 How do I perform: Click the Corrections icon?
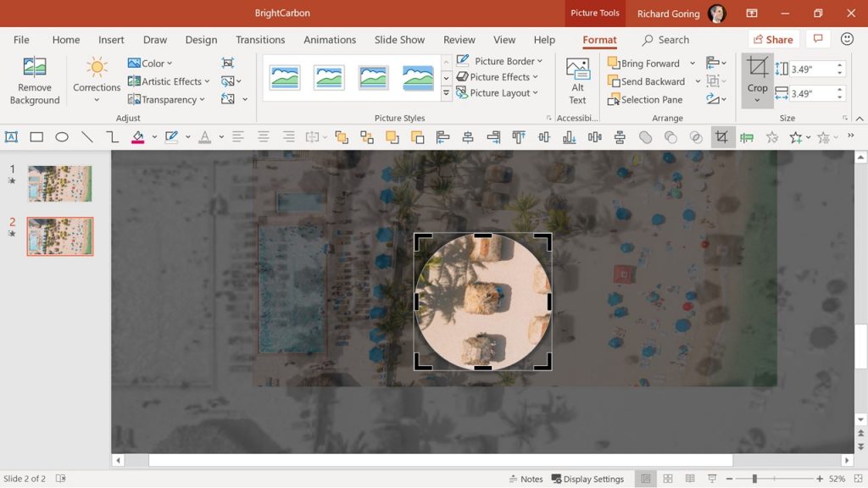click(x=96, y=68)
